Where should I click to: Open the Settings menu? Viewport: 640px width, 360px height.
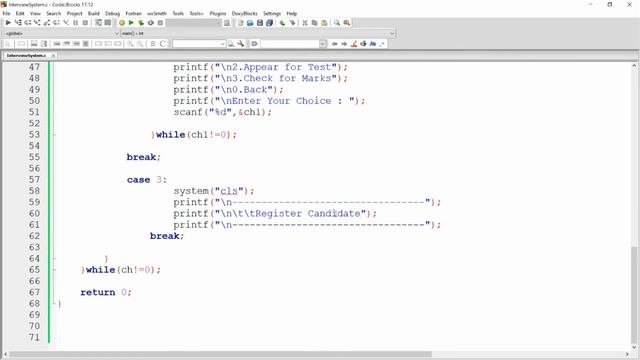[x=272, y=13]
